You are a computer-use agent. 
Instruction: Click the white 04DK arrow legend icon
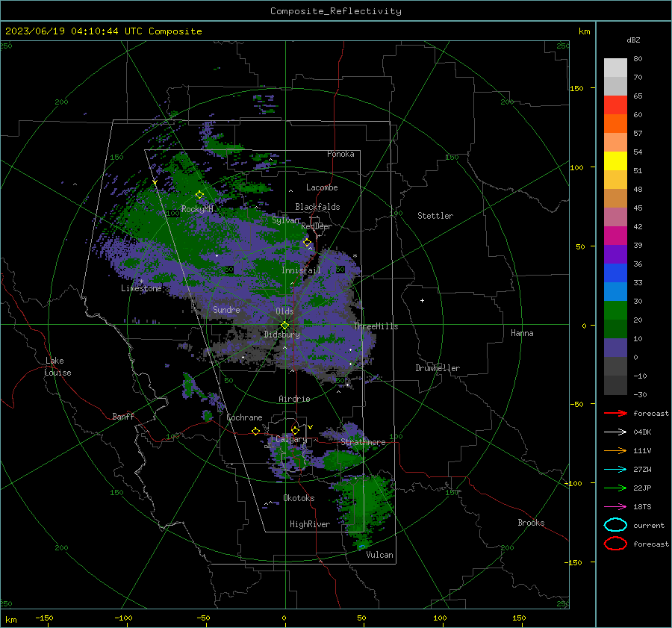click(615, 432)
